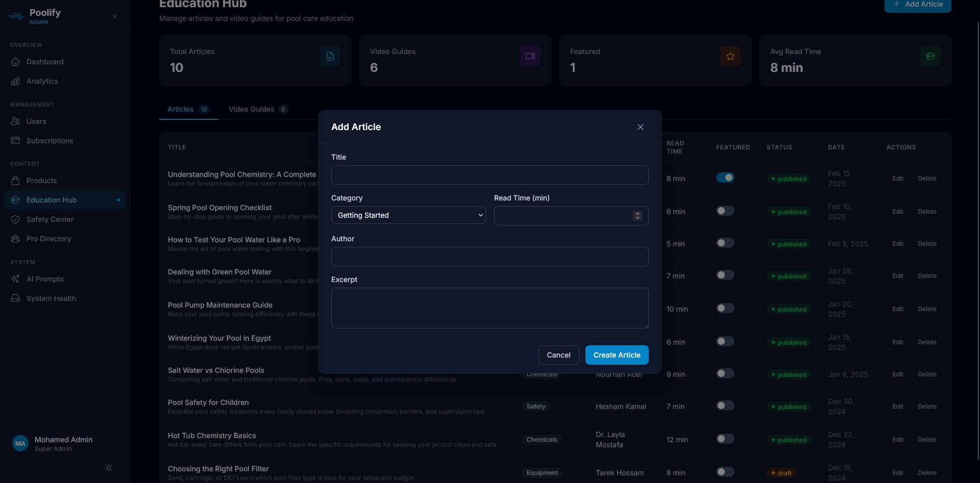Navigate to the Safety Center
980x483 pixels.
(x=49, y=219)
